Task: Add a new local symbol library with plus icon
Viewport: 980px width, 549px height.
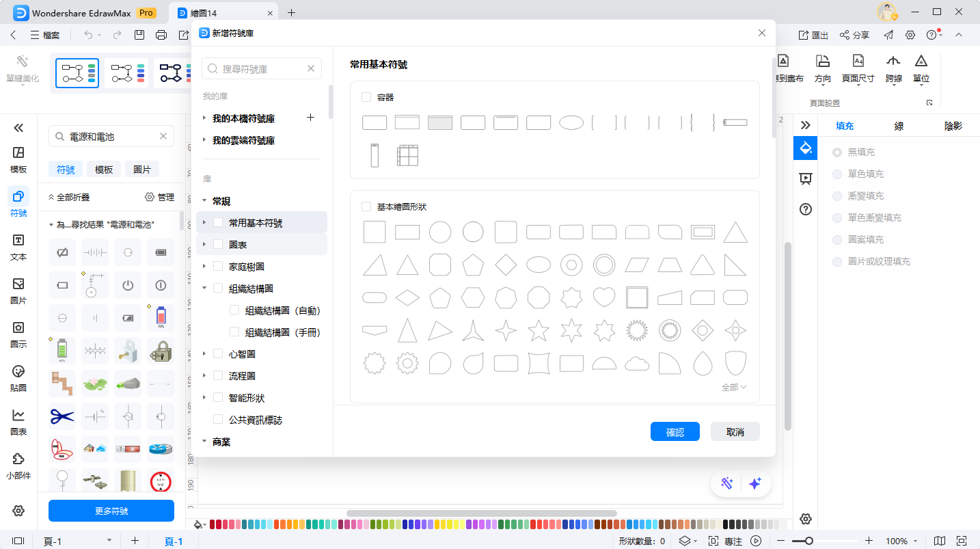Action: 310,118
